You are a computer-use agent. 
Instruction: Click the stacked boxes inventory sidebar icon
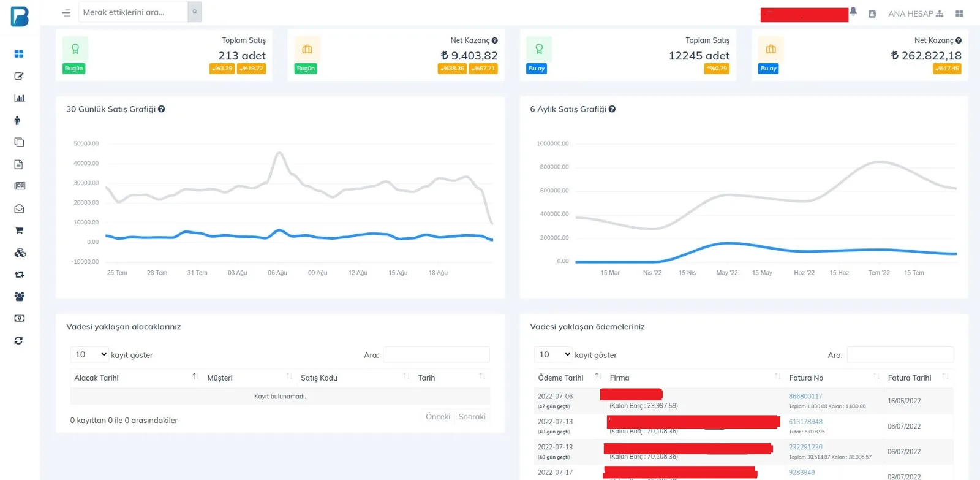[x=20, y=253]
